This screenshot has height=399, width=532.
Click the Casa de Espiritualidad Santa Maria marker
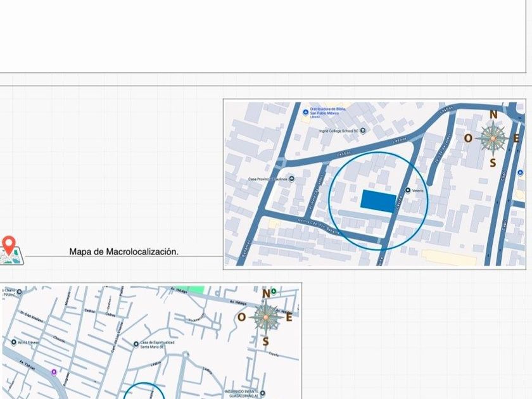[x=136, y=344]
